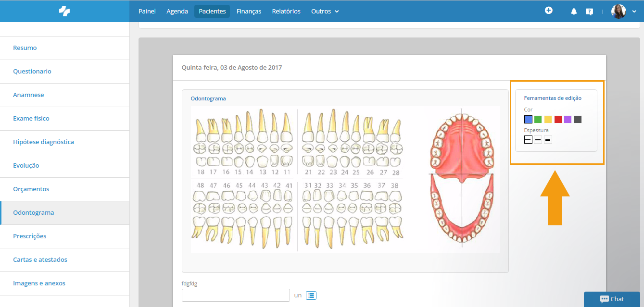Pick the purple drawing color swatch
This screenshot has width=644, height=307.
point(568,119)
